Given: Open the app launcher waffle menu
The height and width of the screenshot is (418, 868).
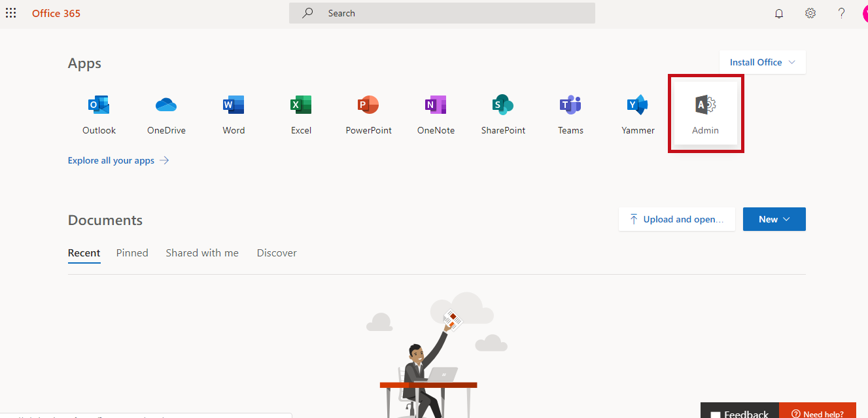Looking at the screenshot, I should point(11,13).
